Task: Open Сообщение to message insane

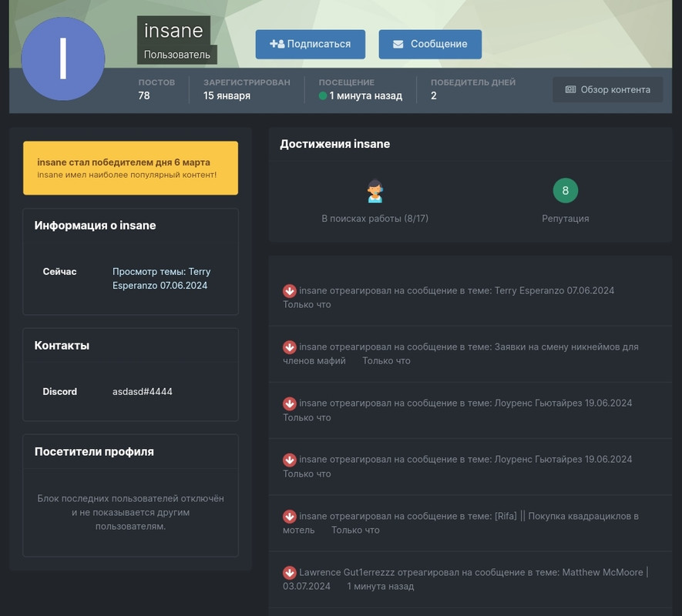Action: [430, 44]
